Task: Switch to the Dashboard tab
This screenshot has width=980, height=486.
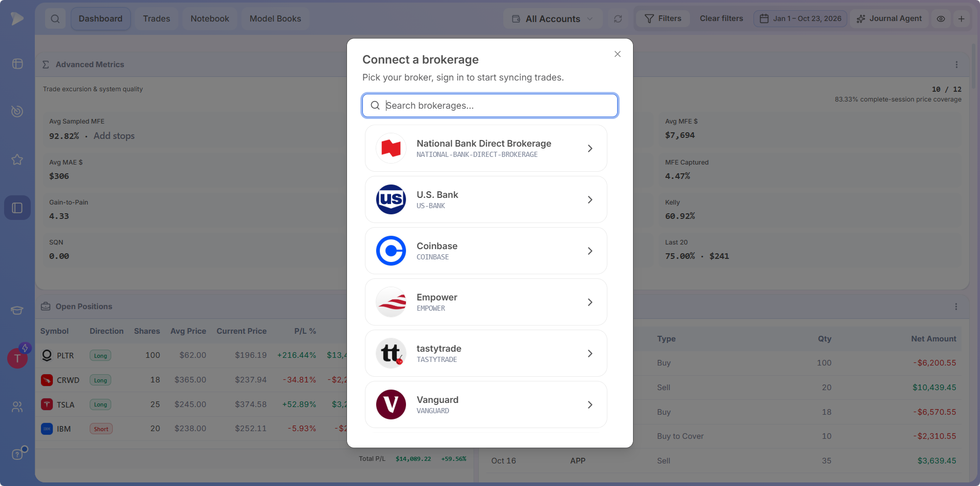Action: (100, 19)
